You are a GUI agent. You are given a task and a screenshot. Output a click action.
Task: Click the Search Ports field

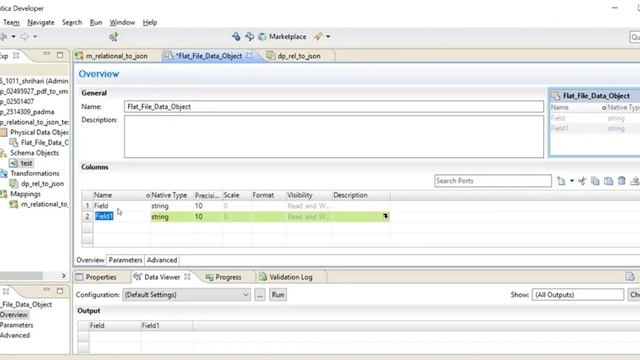493,181
